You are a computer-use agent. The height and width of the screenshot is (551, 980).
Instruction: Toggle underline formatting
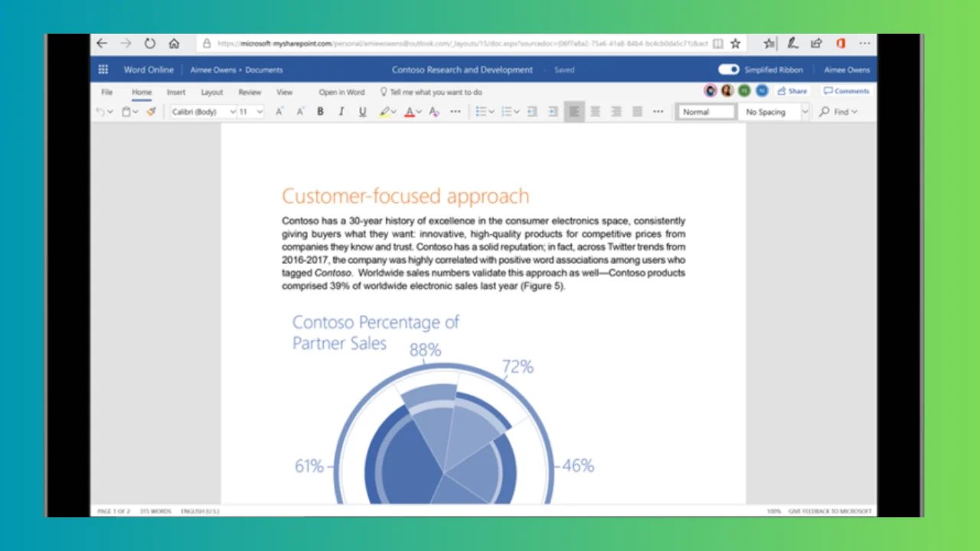[x=363, y=112]
